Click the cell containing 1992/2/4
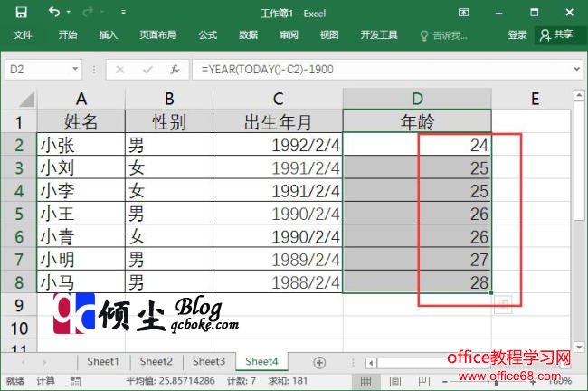 tap(278, 145)
